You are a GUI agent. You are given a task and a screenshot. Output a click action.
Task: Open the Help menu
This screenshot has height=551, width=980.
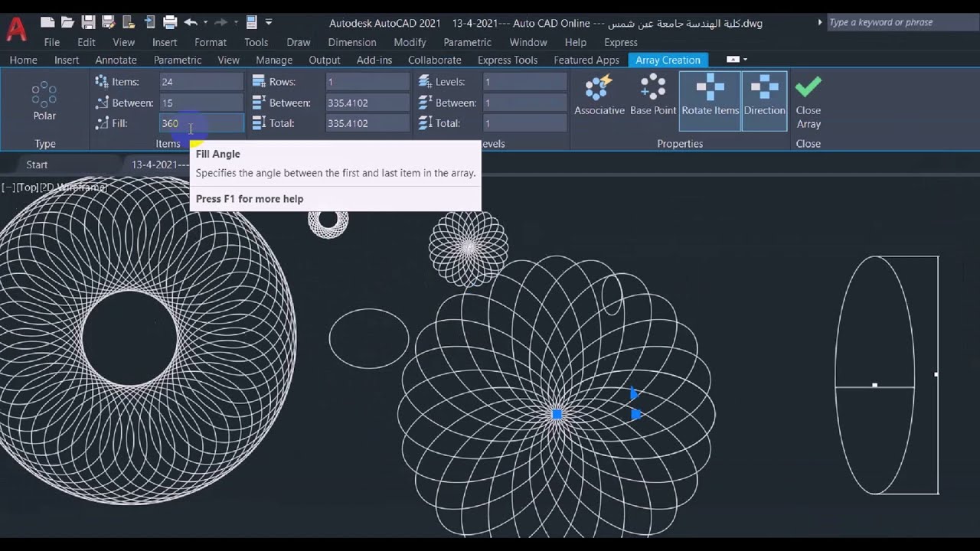tap(575, 42)
